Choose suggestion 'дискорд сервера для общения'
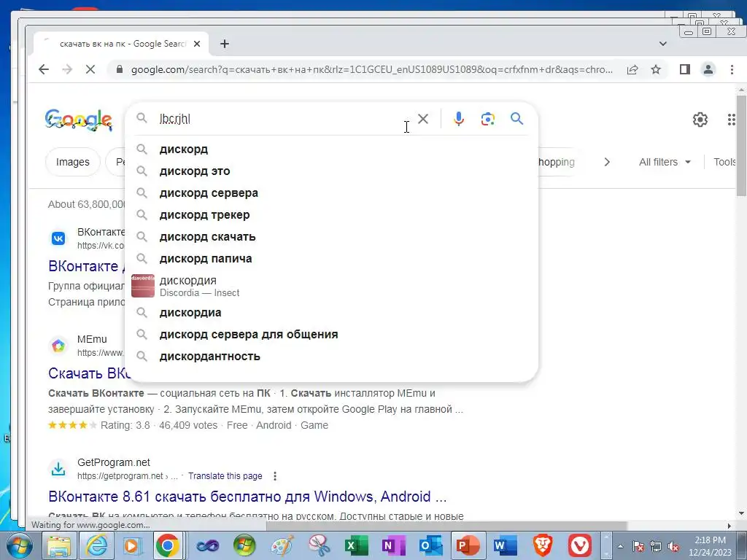 coord(332,334)
